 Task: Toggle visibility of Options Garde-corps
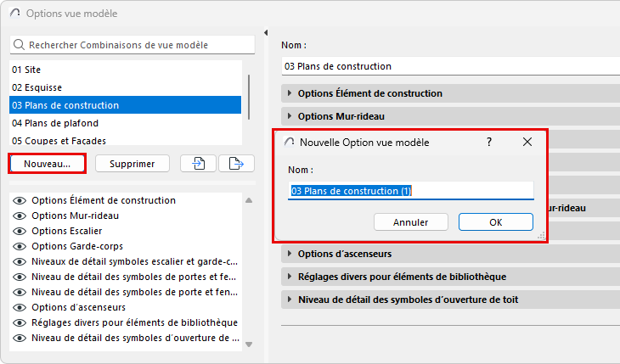point(20,246)
